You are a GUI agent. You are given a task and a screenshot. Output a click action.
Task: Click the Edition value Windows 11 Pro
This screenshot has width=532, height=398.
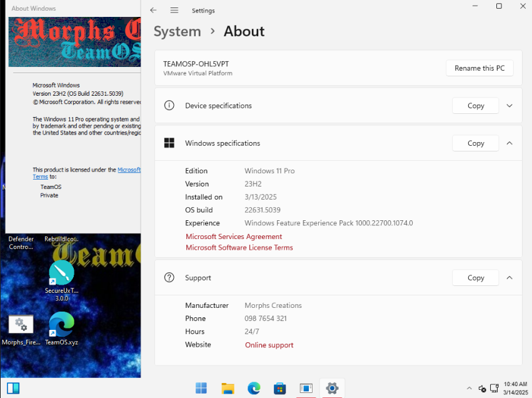[269, 171]
